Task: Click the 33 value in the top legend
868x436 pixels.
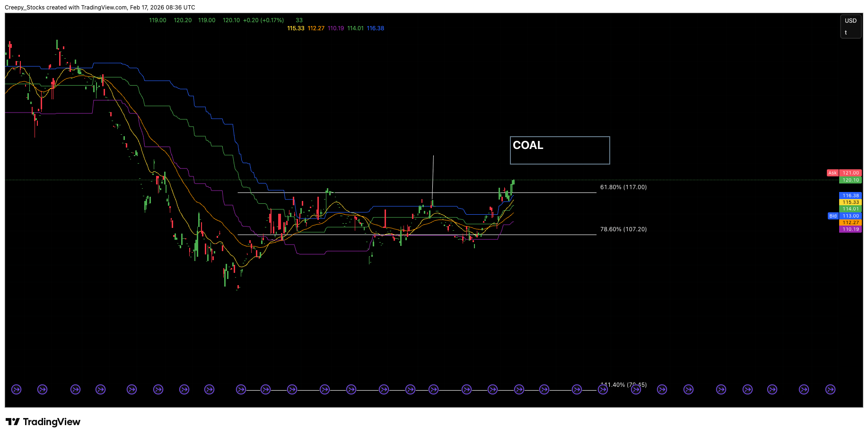Action: 299,20
